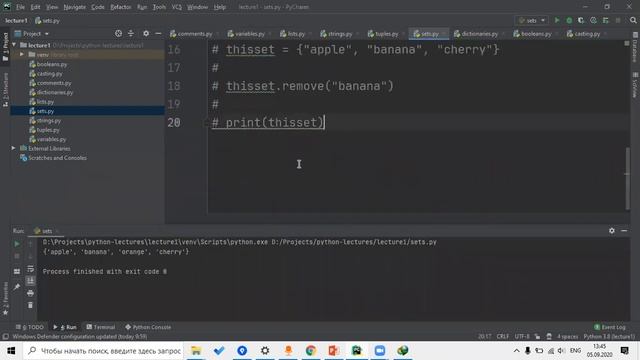Run with coverage from the toolbar

click(x=581, y=20)
